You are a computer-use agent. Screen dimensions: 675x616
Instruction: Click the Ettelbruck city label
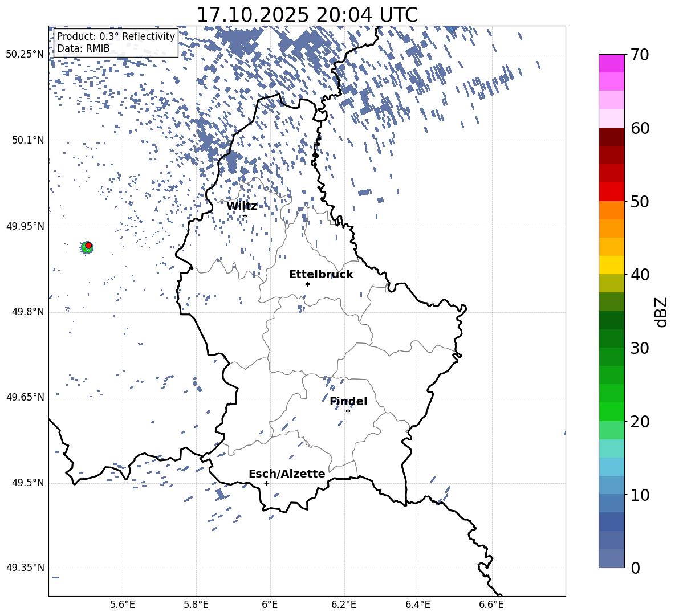pyautogui.click(x=321, y=275)
